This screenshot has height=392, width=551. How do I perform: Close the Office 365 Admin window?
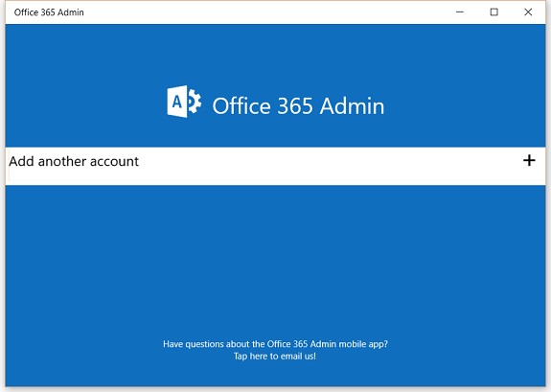tap(528, 12)
